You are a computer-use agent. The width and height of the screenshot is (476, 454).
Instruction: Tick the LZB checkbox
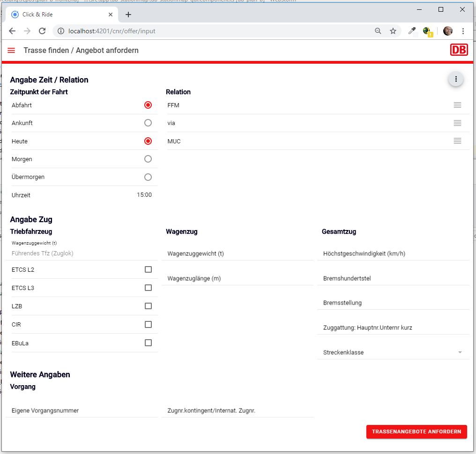tap(148, 306)
